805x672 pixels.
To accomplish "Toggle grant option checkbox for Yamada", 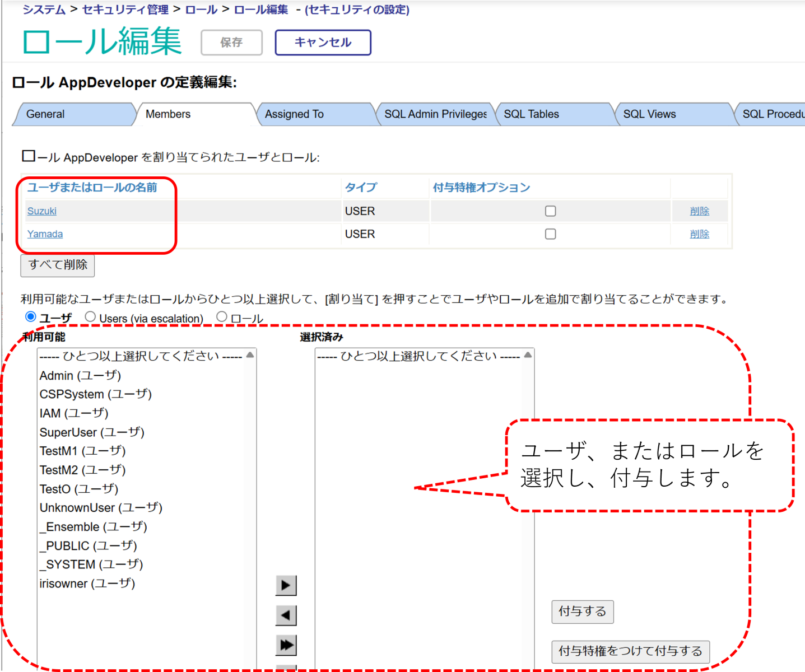I will click(x=550, y=234).
